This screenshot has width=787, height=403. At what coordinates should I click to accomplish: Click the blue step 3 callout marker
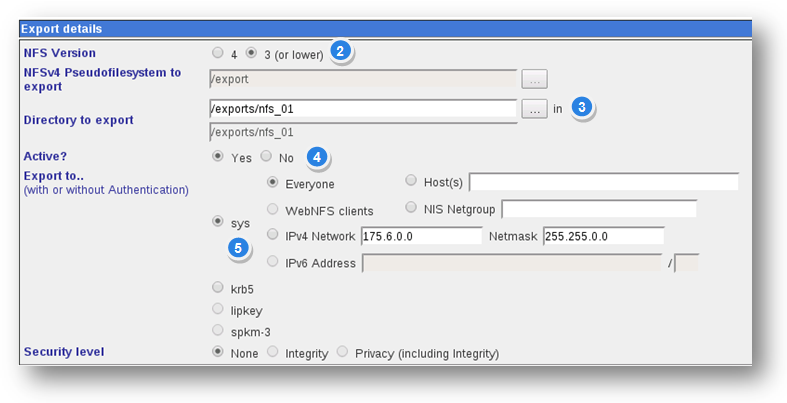coord(583,109)
